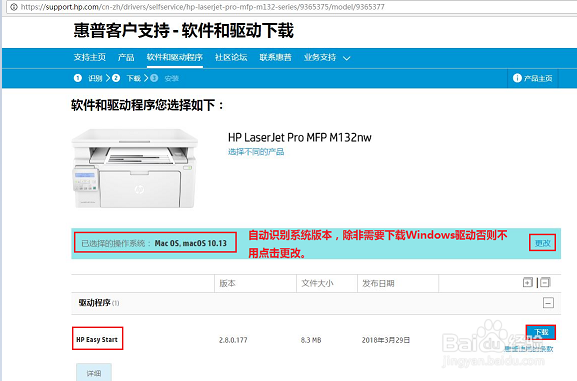Go to step 3 安装
This screenshot has height=381, width=577.
(171, 78)
